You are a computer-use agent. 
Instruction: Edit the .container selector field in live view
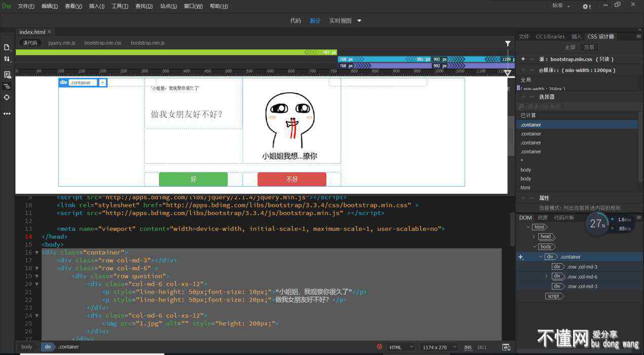point(83,83)
